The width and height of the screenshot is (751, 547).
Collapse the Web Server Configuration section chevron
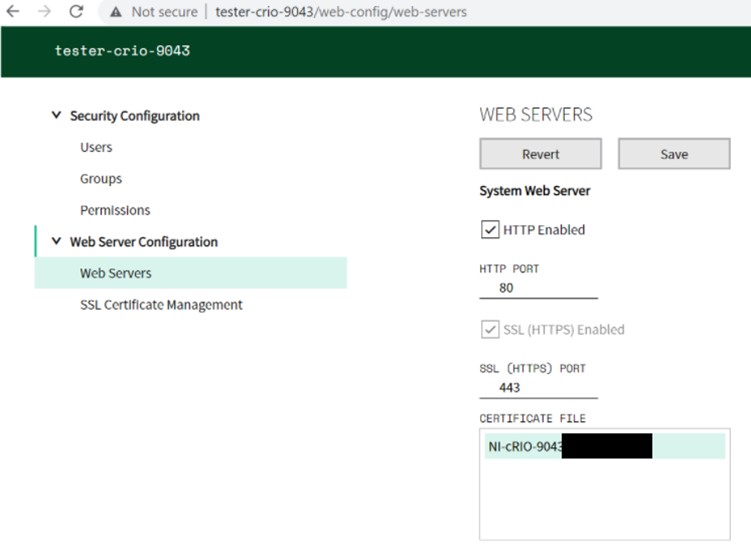tap(56, 242)
